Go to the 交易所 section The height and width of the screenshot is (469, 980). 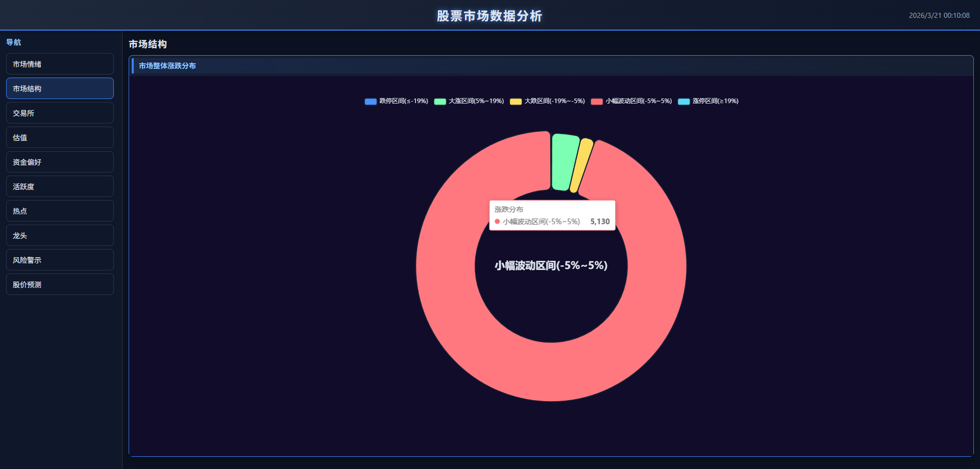click(60, 113)
